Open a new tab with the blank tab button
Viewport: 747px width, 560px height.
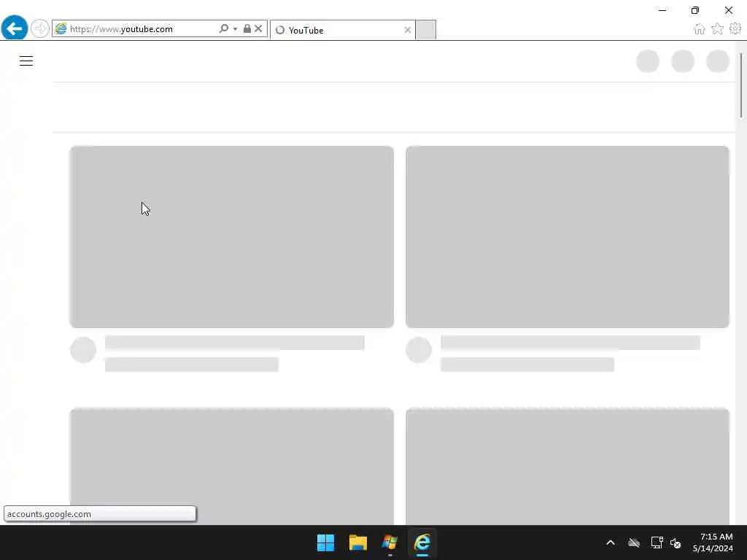(426, 30)
